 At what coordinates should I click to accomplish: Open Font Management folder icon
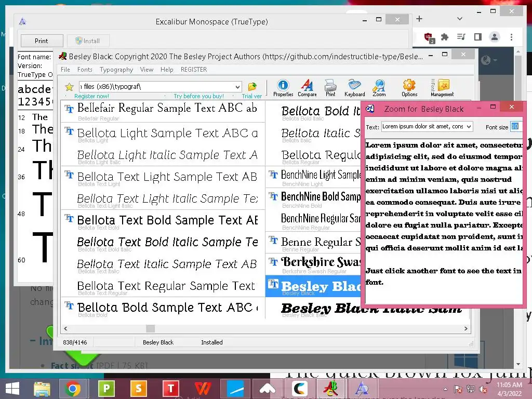point(442,88)
